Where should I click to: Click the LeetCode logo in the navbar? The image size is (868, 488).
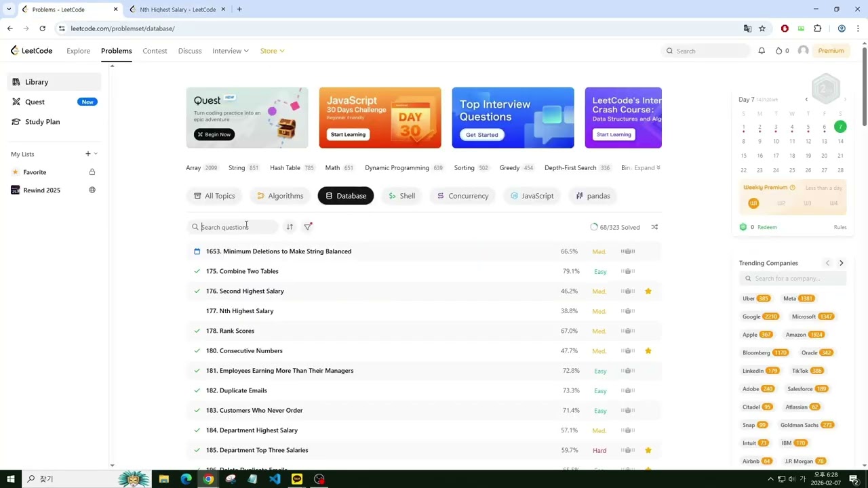(x=31, y=51)
